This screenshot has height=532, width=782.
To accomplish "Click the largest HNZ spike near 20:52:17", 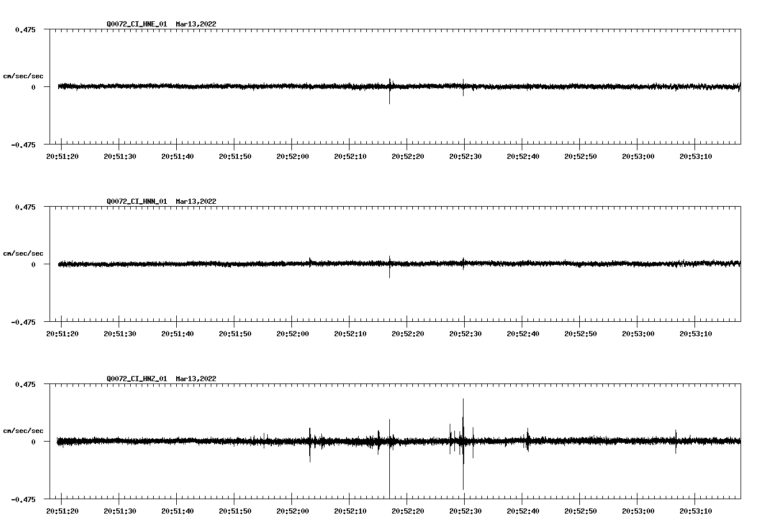I will [x=389, y=458].
